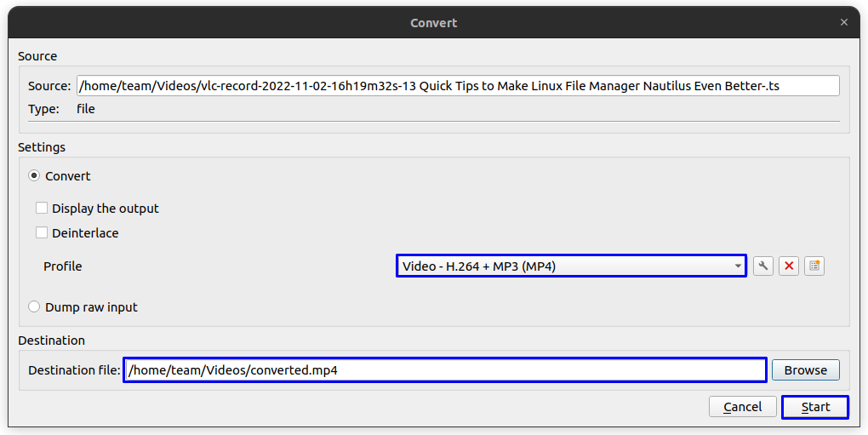Click the Profile label text
The image size is (868, 435).
point(63,266)
